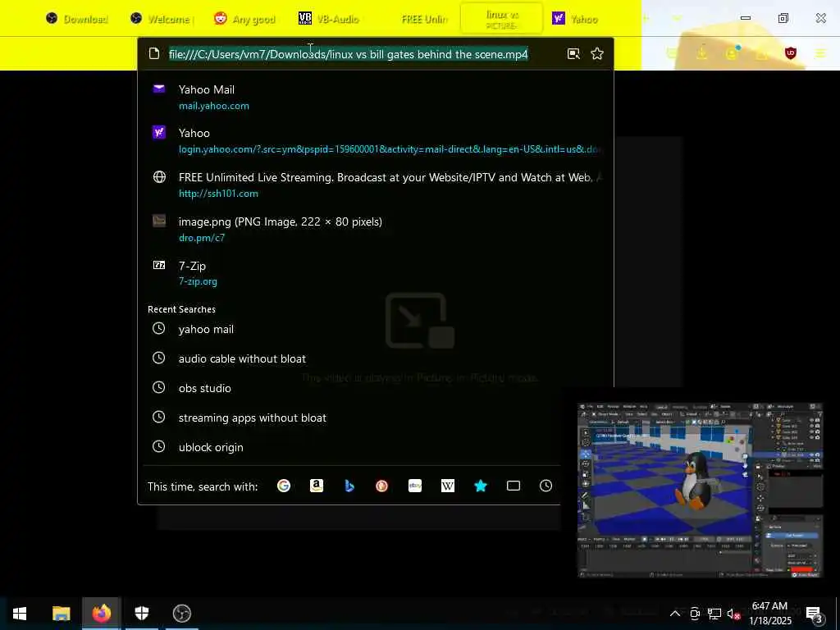This screenshot has width=840, height=630.
Task: Open the 7-Zip suggestion
Action: point(375,272)
